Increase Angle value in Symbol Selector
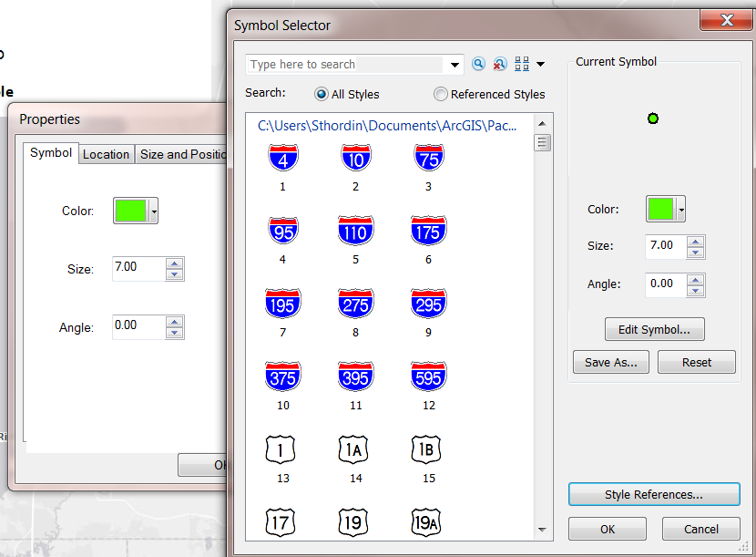The height and width of the screenshot is (557, 756). pyautogui.click(x=695, y=280)
